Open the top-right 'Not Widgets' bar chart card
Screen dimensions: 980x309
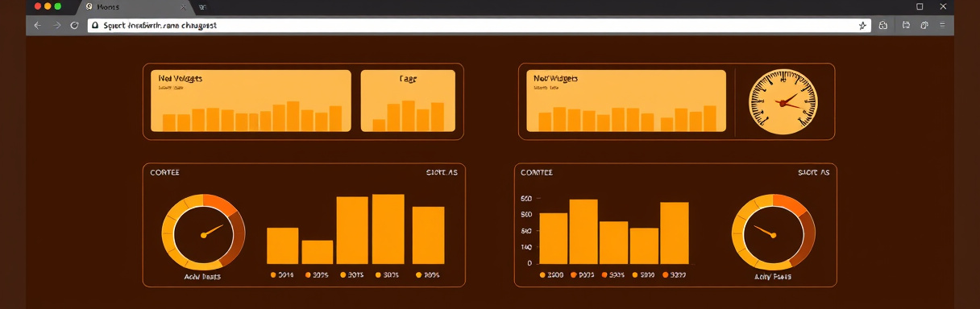click(x=626, y=101)
